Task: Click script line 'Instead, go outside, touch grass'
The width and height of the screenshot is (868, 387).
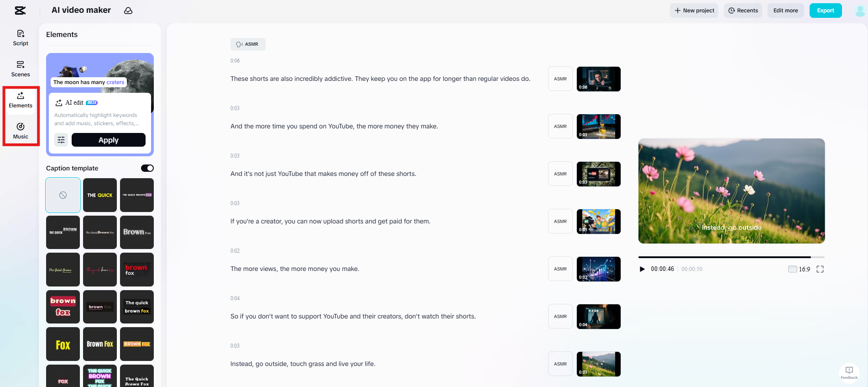Action: 303,364
